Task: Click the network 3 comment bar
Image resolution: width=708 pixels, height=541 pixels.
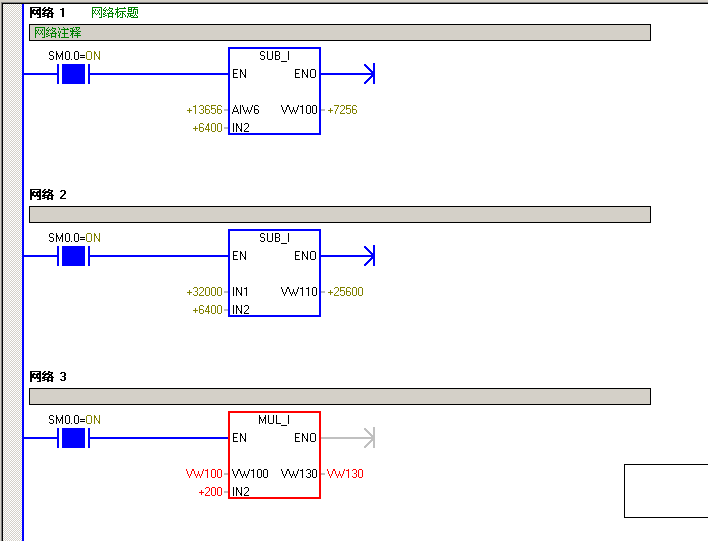Action: (x=340, y=396)
